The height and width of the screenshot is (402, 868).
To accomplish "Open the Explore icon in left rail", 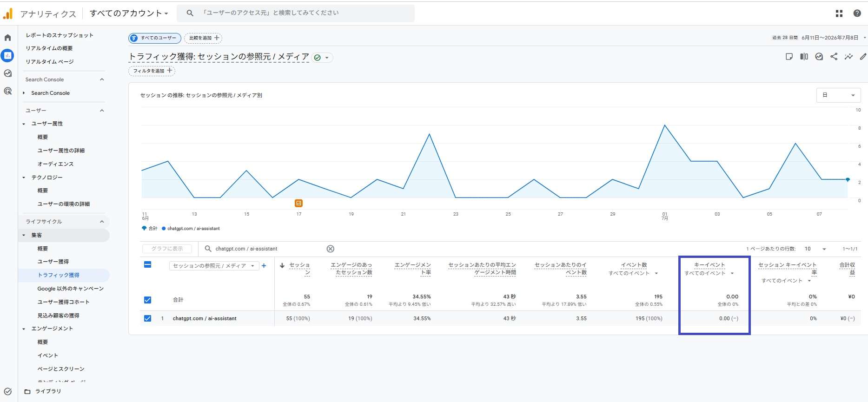I will click(x=7, y=73).
